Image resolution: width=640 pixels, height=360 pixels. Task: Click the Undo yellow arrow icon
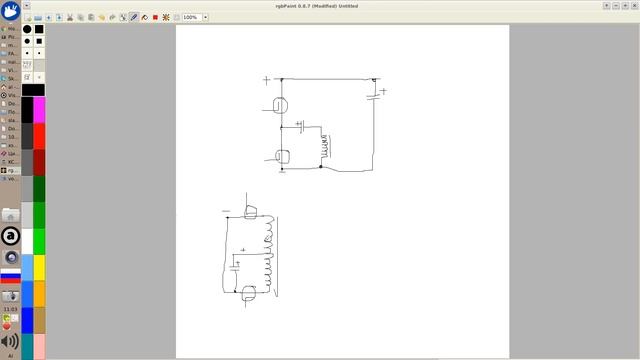click(102, 18)
